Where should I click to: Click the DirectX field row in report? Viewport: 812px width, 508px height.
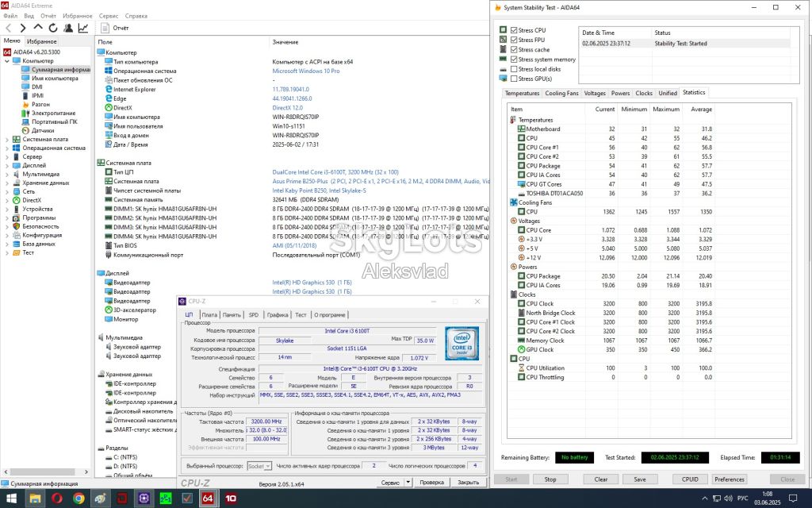point(293,108)
